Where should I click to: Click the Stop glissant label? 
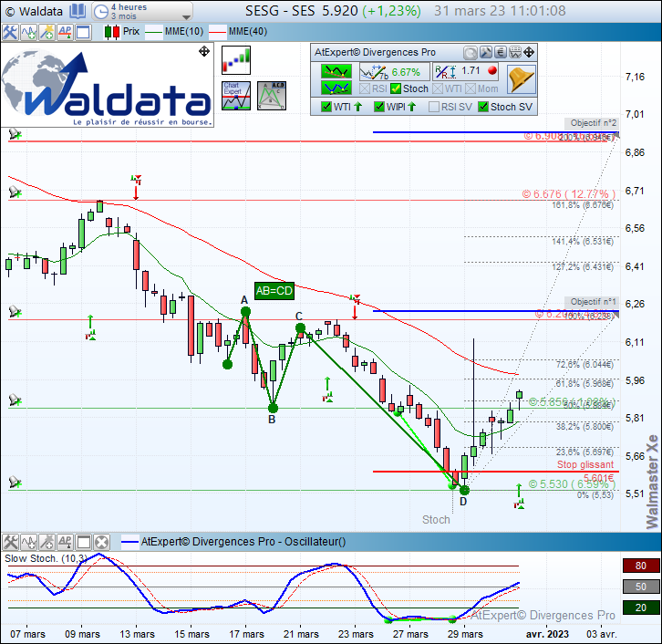tap(585, 464)
